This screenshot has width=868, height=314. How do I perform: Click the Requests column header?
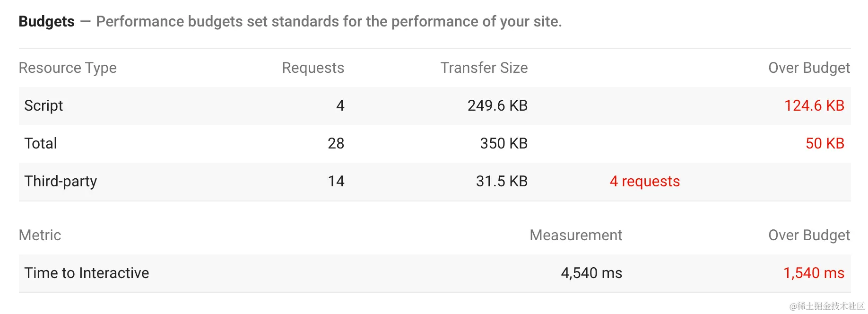[x=312, y=68]
